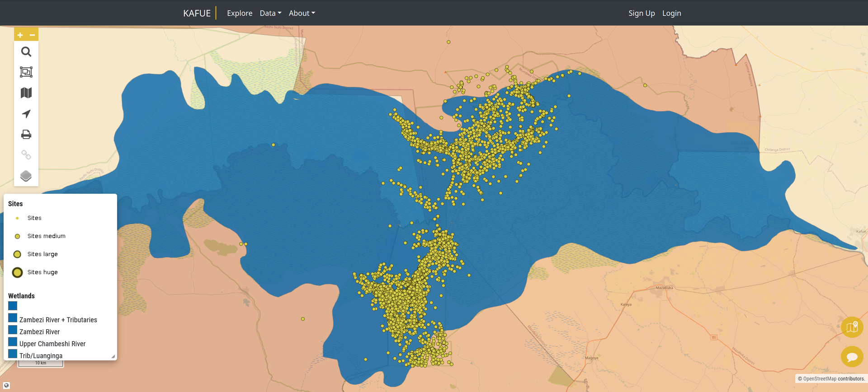Open the yellow chat bubble button
Screen dimensions: 868x392
pyautogui.click(x=852, y=357)
